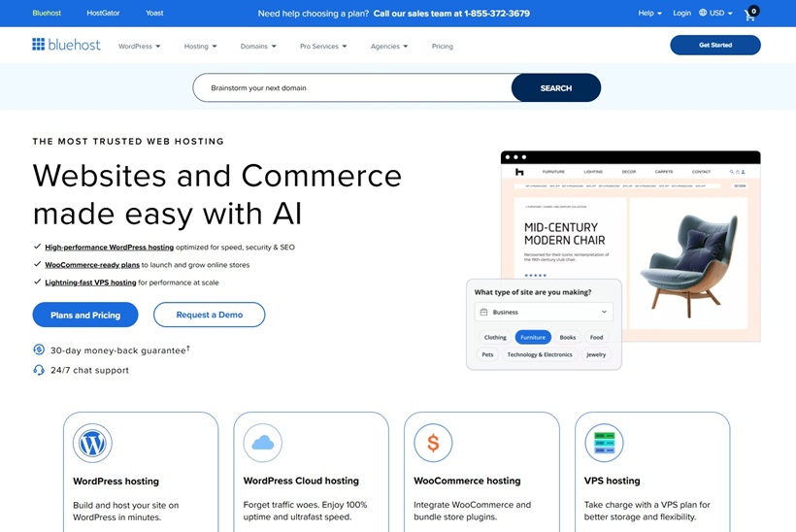Select the Clothing category chip
Screen dimensions: 796x532
tap(495, 337)
